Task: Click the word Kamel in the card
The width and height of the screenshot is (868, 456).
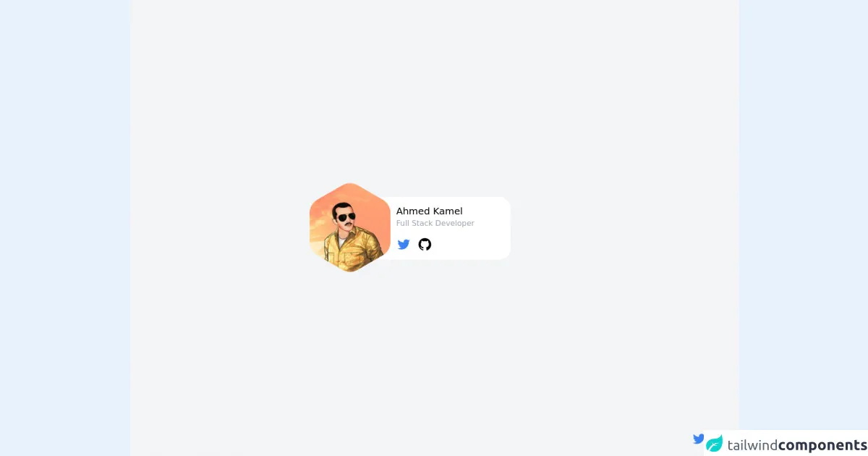Action: 448,211
